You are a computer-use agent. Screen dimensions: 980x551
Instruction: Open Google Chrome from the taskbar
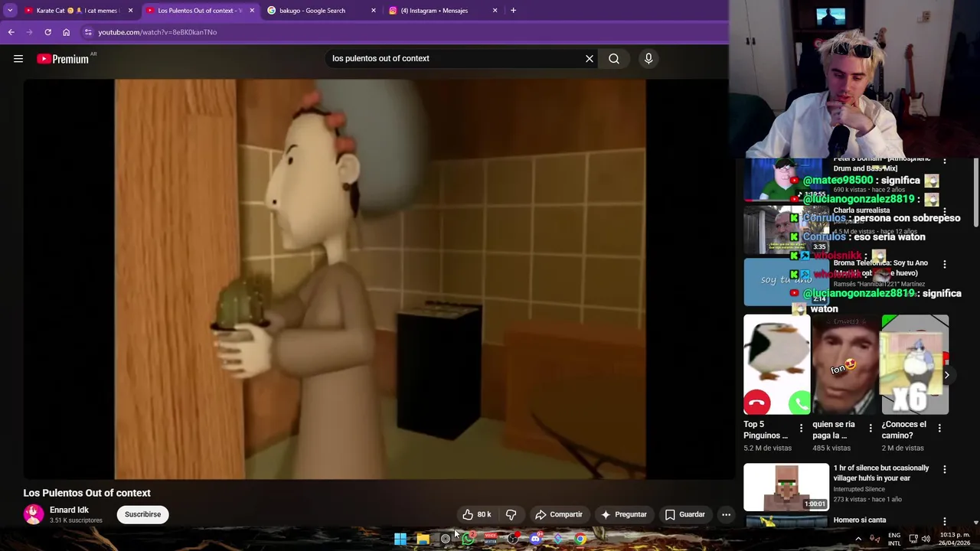[580, 539]
